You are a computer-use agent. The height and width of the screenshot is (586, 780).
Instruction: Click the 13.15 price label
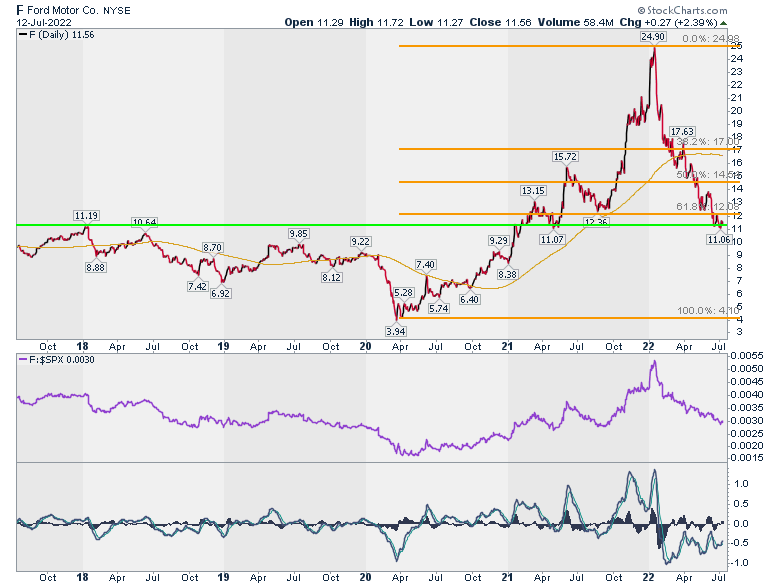point(533,191)
